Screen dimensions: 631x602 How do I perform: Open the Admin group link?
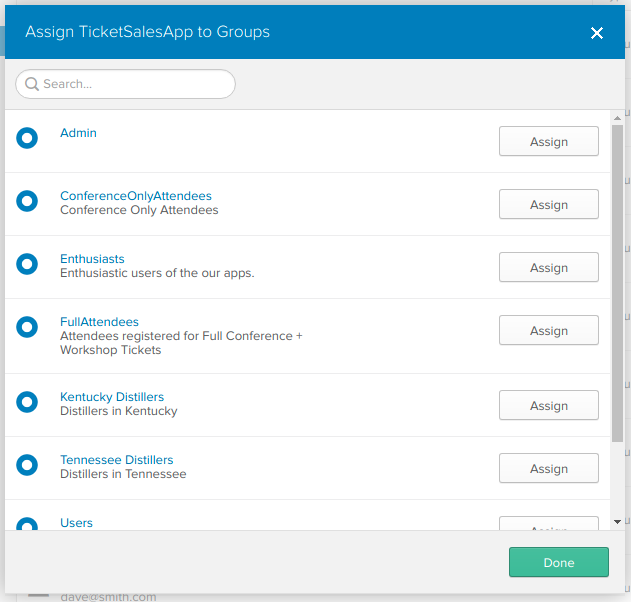coord(78,133)
